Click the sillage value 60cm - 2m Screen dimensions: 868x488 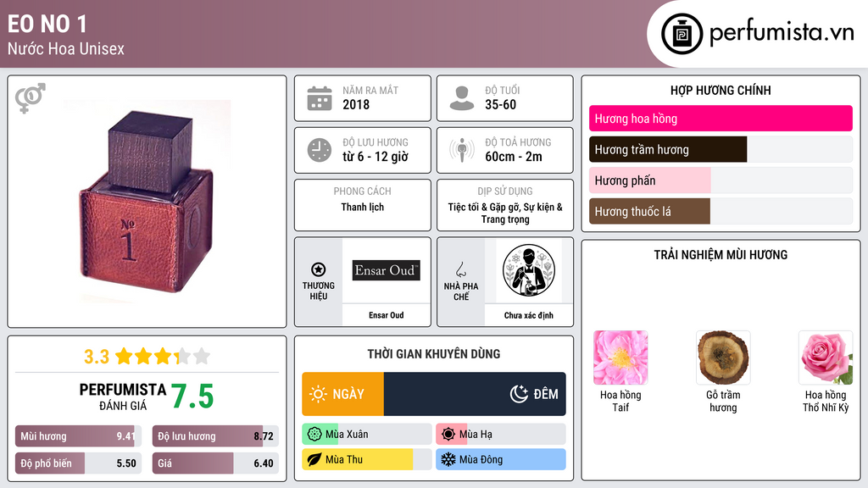514,157
